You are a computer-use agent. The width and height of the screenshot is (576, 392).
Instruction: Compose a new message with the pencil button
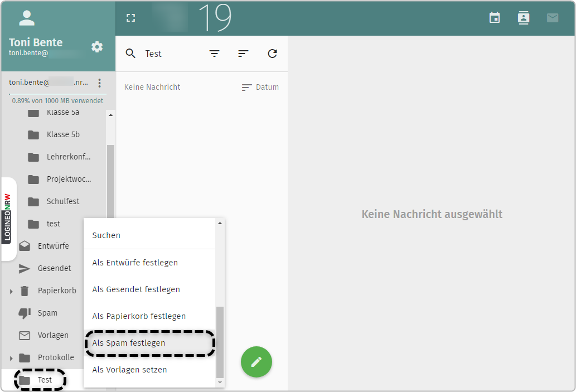[x=256, y=362]
